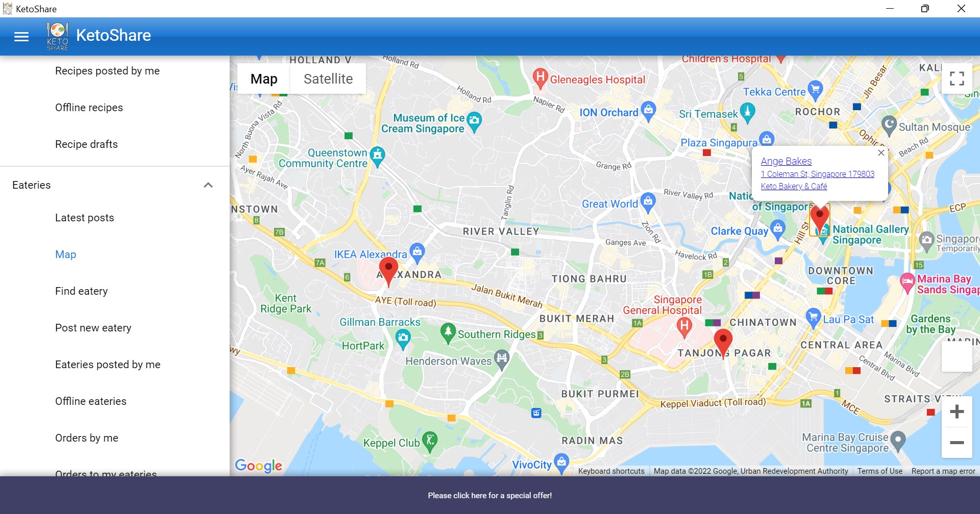Click the red marker below Ange Bakes popup
980x514 pixels.
(820, 220)
